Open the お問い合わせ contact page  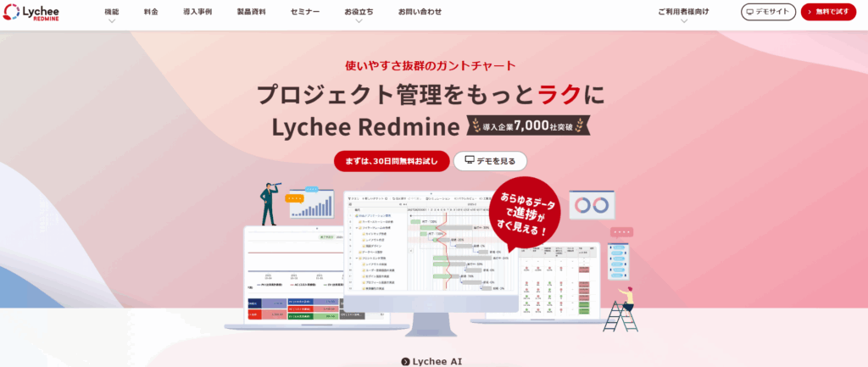point(419,12)
